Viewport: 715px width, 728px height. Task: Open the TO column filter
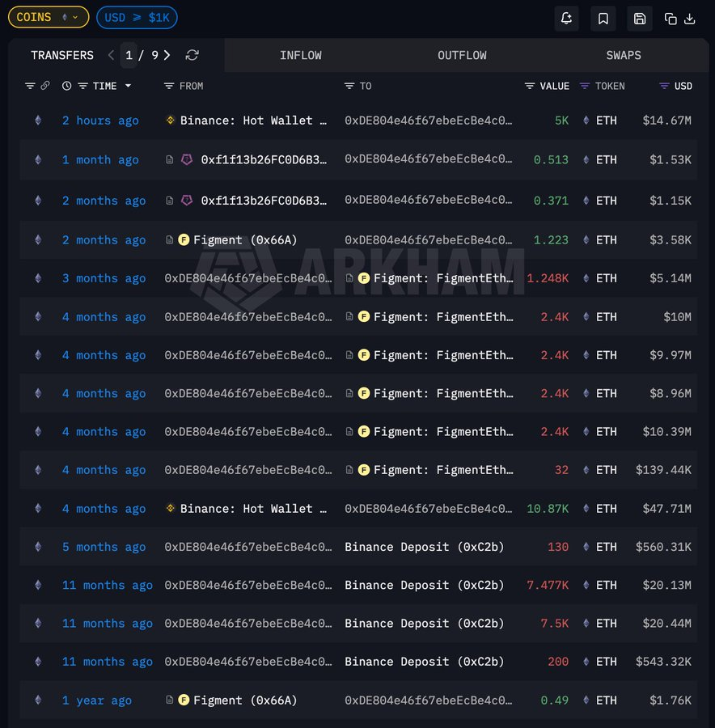pos(349,86)
